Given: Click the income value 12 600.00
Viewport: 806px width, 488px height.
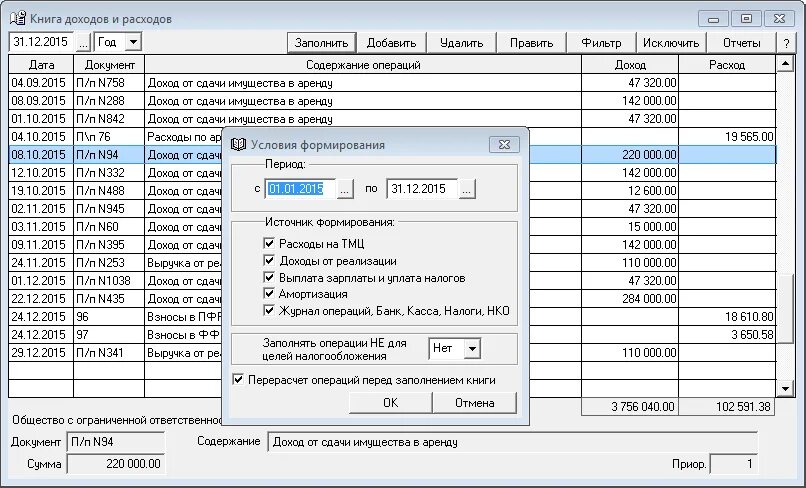Looking at the screenshot, I should coord(630,191).
